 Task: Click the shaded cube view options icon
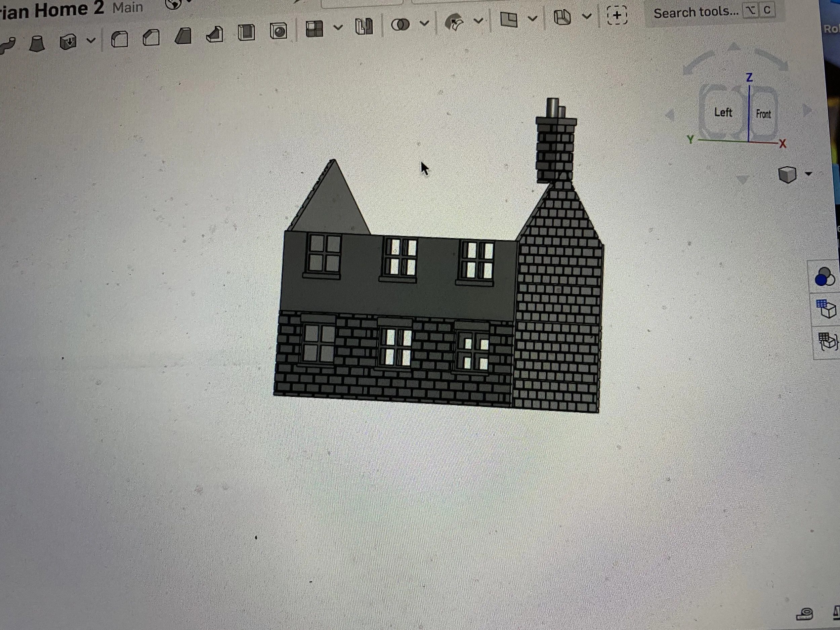point(787,175)
